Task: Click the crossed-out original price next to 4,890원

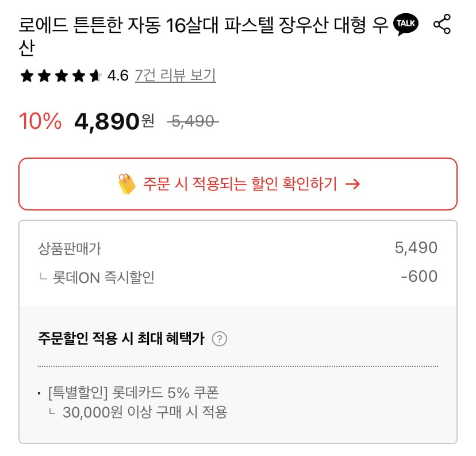Action: 193,121
